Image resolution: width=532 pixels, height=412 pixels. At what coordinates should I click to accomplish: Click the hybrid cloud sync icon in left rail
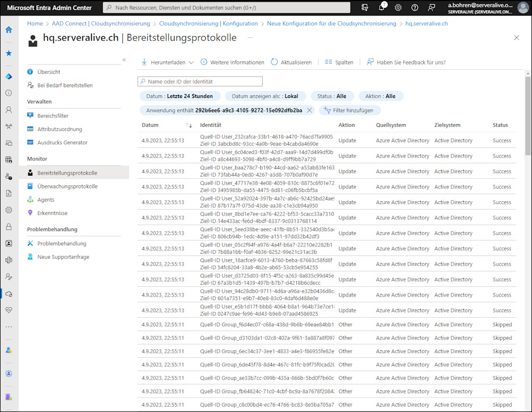pyautogui.click(x=9, y=294)
